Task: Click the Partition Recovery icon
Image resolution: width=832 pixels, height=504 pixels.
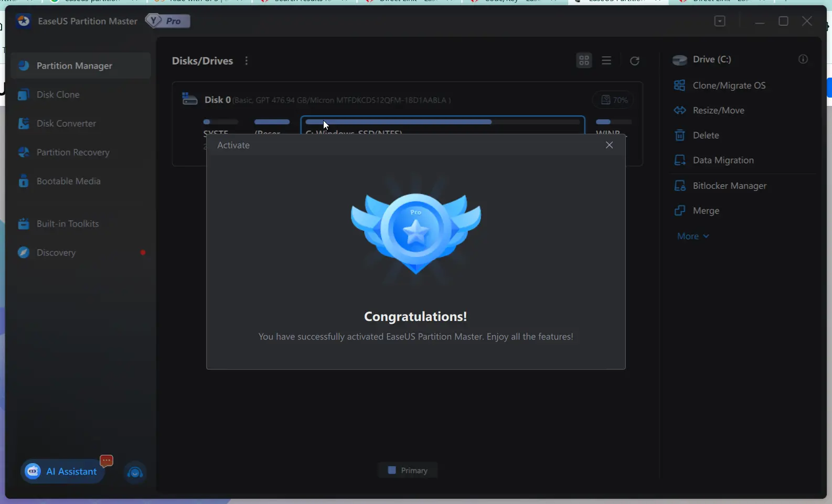Action: point(23,152)
